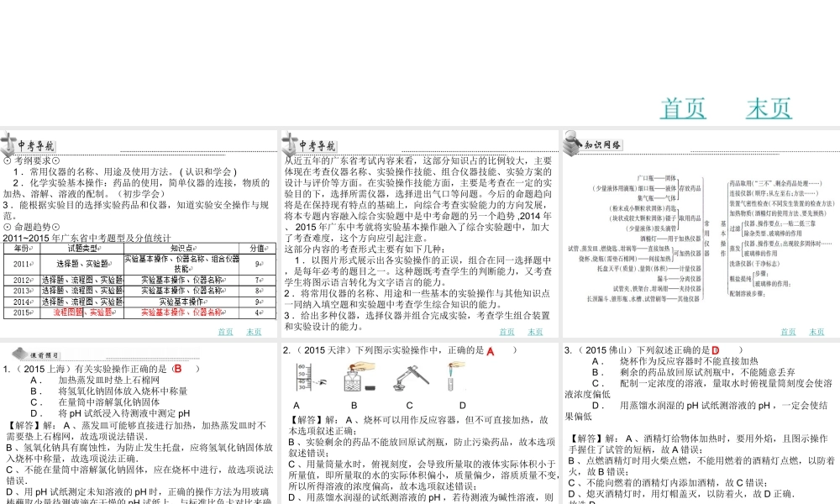Image resolution: width=840 pixels, height=504 pixels.
Task: Click 末页 link in the 知识网络 slide
Action: [x=816, y=332]
